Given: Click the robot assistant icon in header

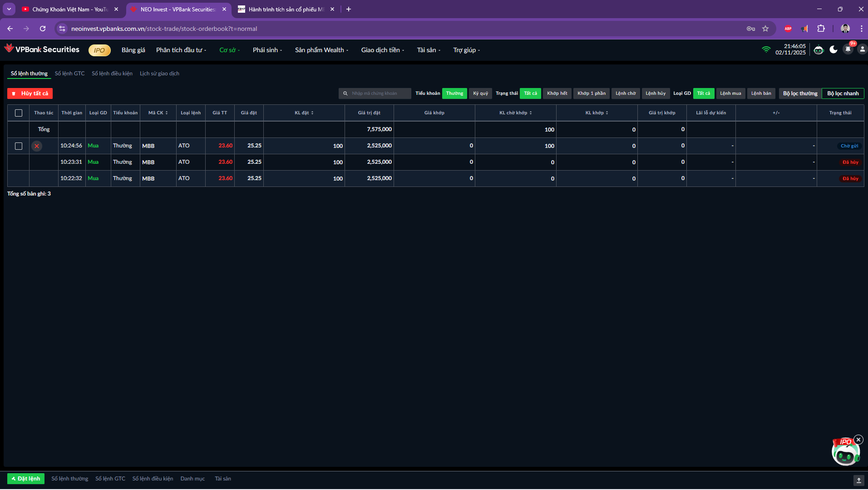Looking at the screenshot, I should coord(819,50).
